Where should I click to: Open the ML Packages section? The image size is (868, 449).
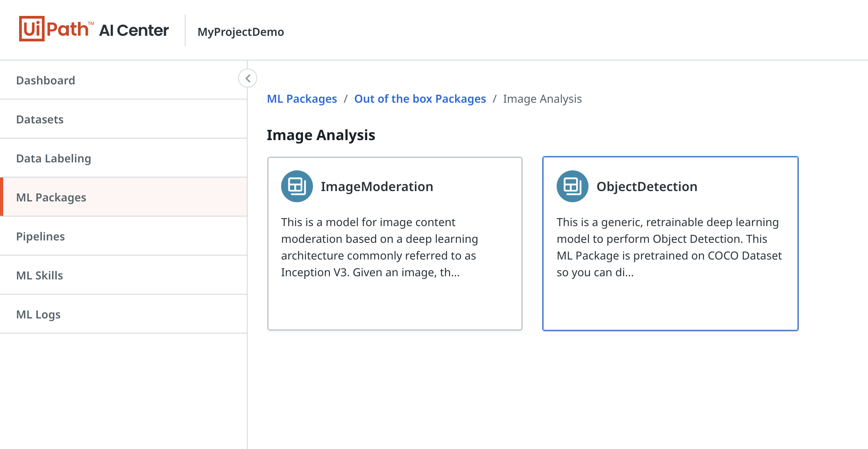pyautogui.click(x=51, y=197)
